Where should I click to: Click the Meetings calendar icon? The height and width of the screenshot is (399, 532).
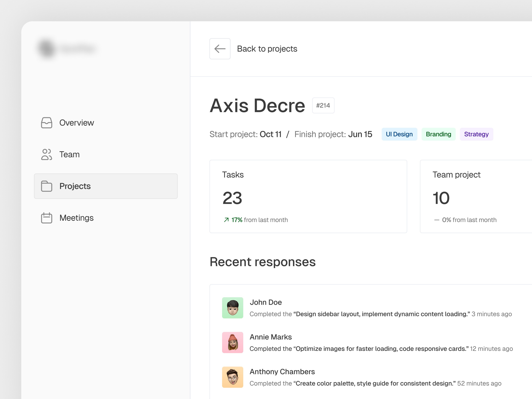pyautogui.click(x=46, y=218)
